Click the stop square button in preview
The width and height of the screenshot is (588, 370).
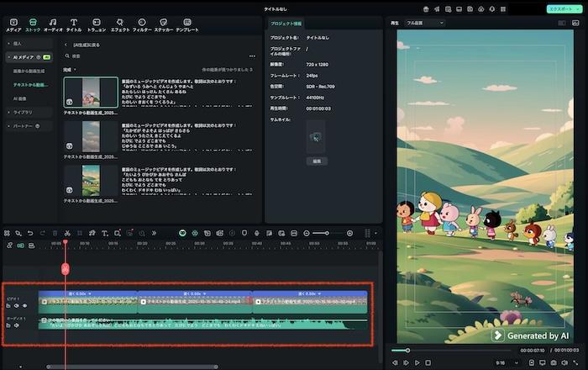coord(428,363)
